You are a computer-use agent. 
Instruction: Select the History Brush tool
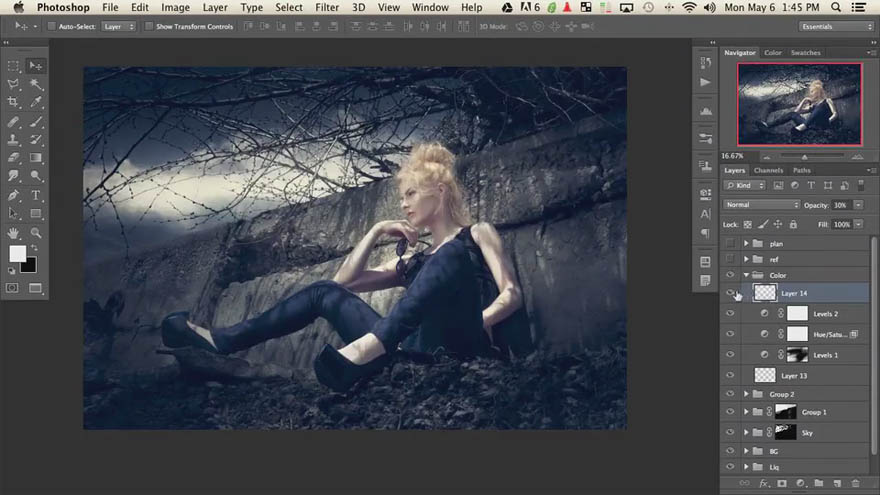pos(35,139)
